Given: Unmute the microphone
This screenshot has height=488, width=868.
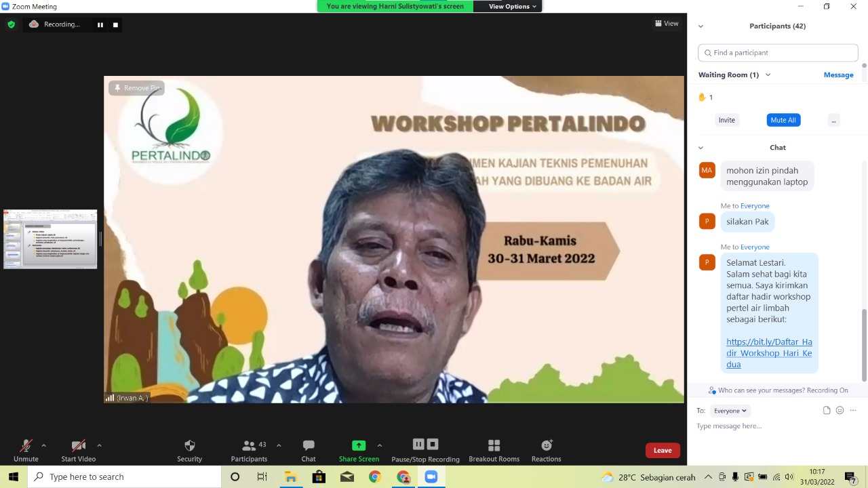Looking at the screenshot, I should point(26,450).
